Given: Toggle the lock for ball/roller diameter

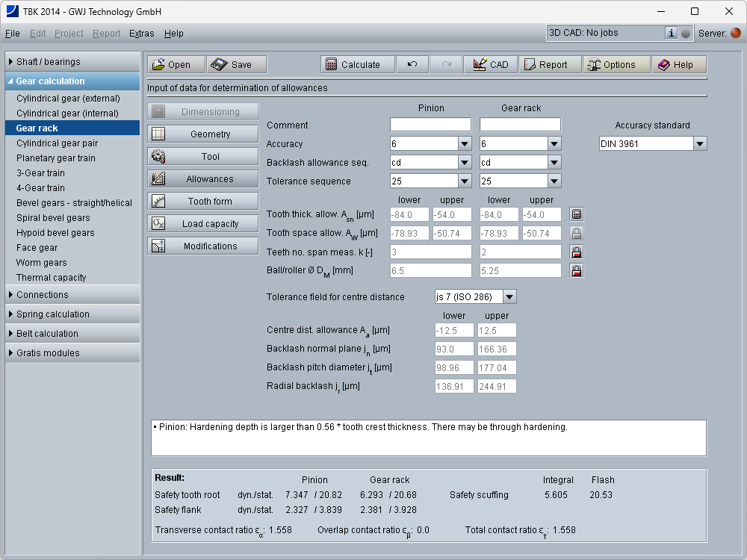Looking at the screenshot, I should (576, 270).
